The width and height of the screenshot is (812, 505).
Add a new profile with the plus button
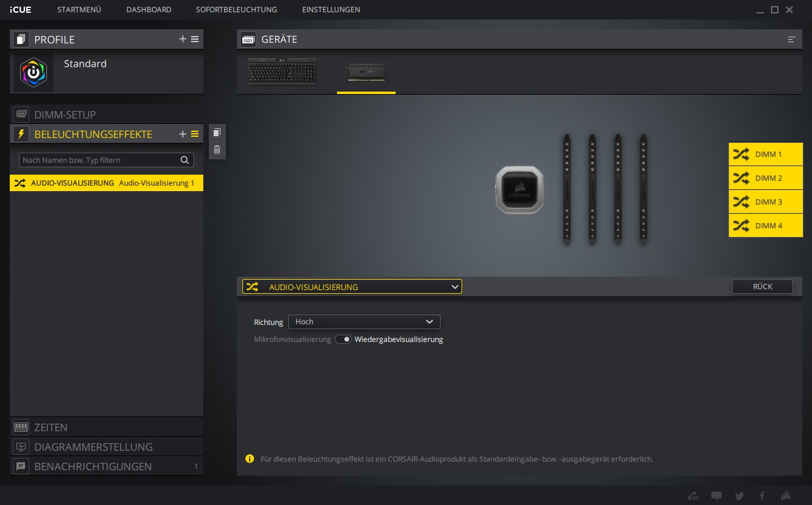(183, 38)
